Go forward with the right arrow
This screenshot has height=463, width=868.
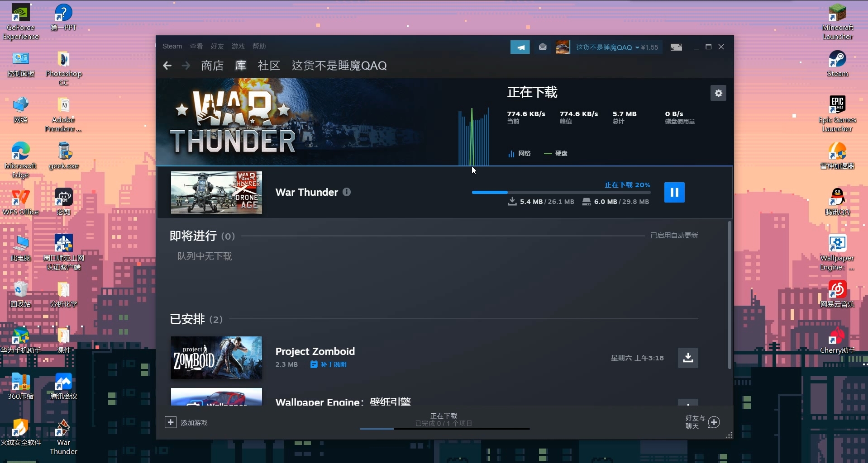click(186, 66)
